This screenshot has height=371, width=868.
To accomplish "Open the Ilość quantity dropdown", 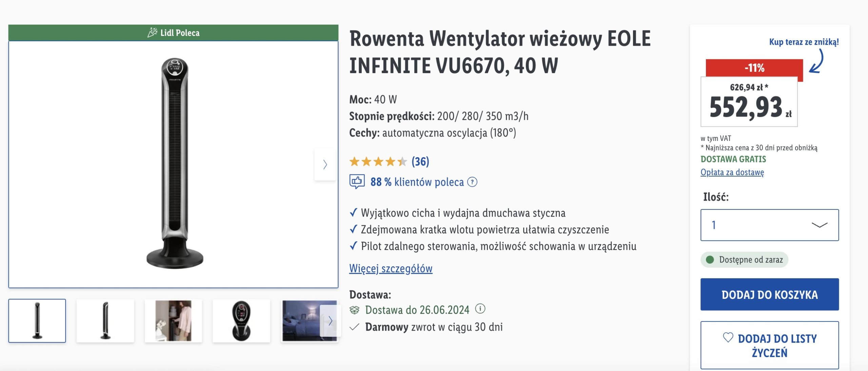I will click(770, 225).
